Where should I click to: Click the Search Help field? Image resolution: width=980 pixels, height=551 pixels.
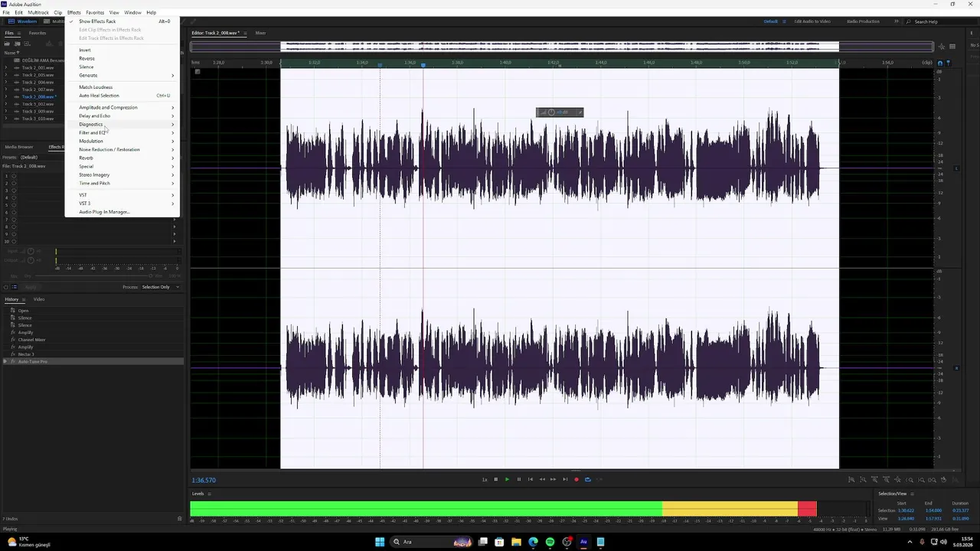940,21
